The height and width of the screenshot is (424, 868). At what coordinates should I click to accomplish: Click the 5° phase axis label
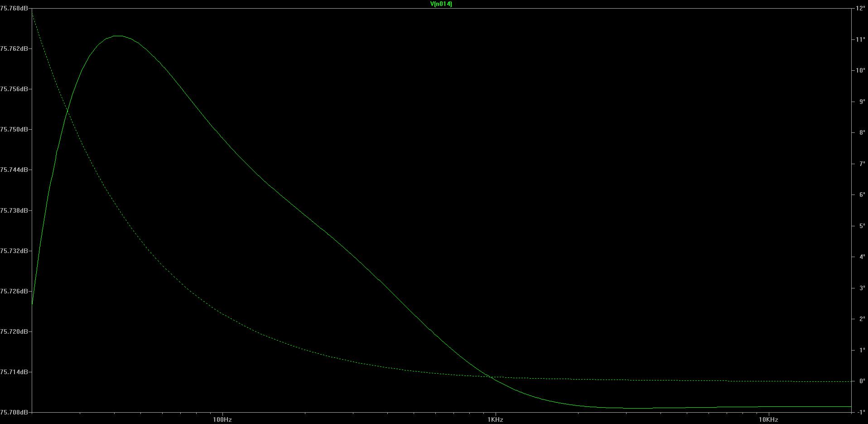pos(862,226)
